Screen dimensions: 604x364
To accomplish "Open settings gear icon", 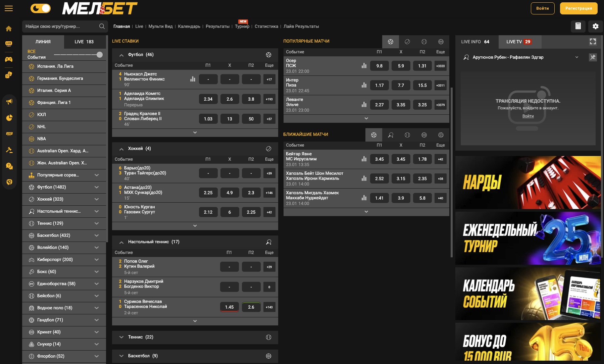I will [x=595, y=26].
